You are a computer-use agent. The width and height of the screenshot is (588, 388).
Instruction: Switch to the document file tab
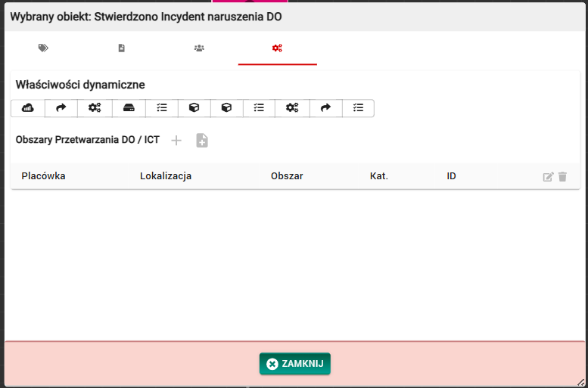[121, 48]
